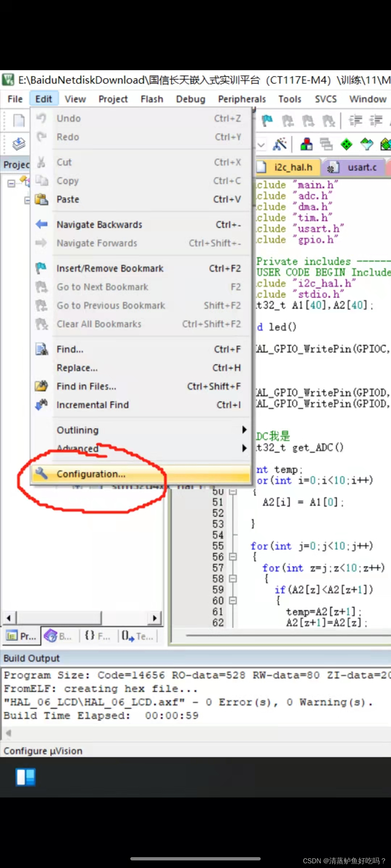Click the green diamond Run-Time Environment icon
The image size is (391, 868).
click(x=346, y=144)
